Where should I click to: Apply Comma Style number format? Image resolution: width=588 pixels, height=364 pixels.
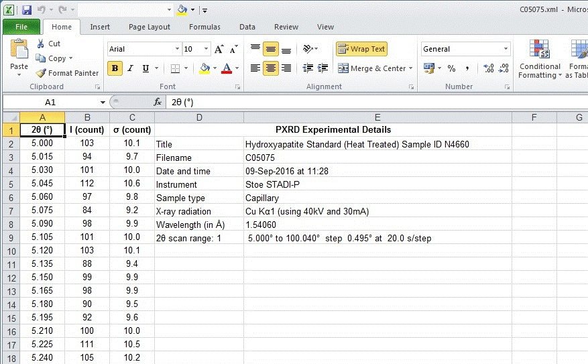pos(467,68)
